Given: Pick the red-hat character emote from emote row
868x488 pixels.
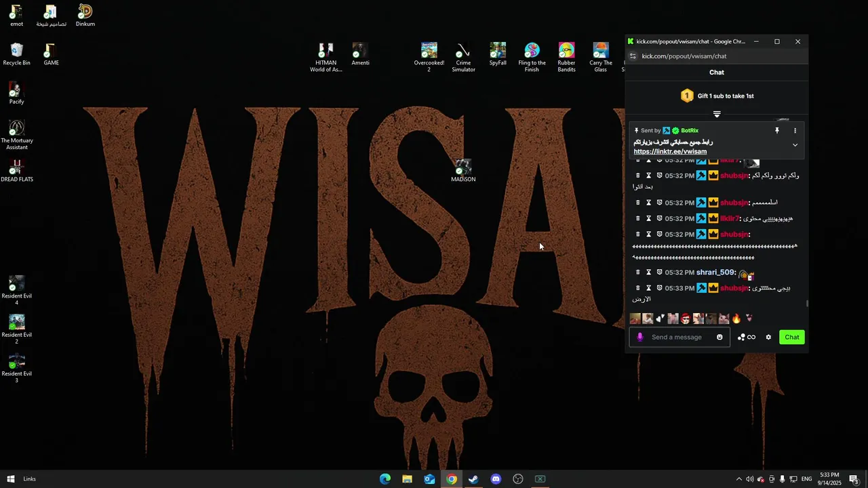Looking at the screenshot, I should pyautogui.click(x=686, y=319).
